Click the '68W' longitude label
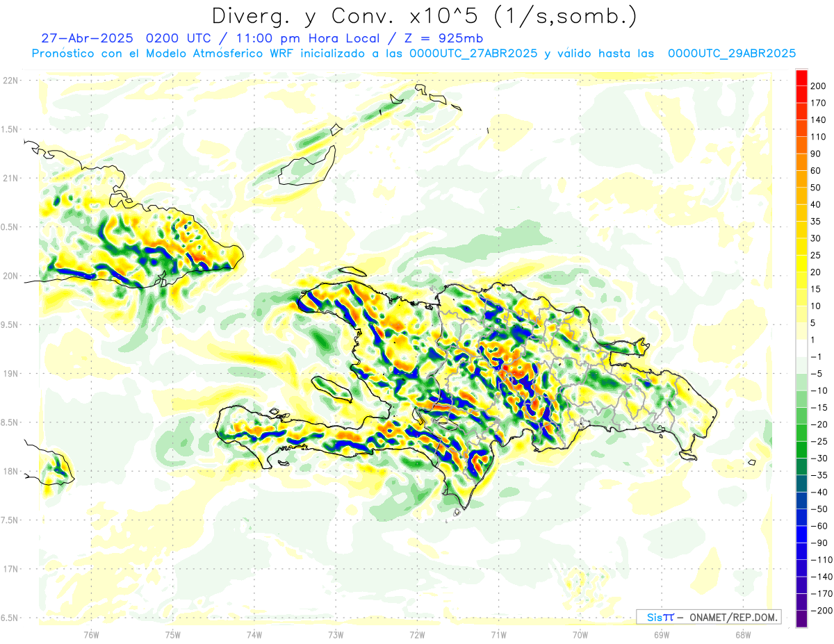 point(743,635)
